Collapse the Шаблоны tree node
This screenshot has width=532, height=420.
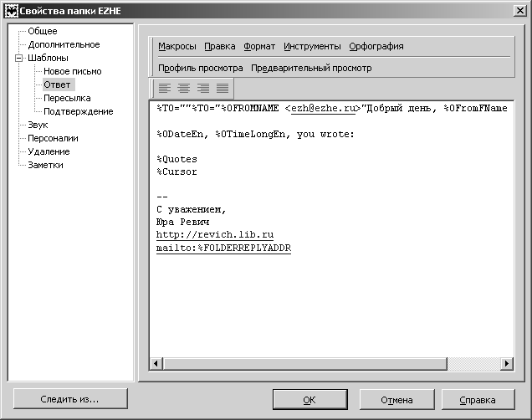(x=19, y=58)
